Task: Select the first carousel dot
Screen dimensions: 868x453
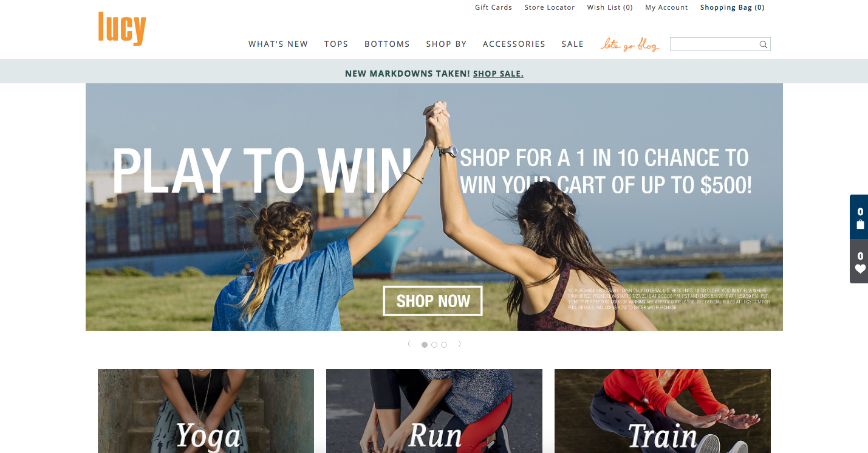Action: click(425, 345)
